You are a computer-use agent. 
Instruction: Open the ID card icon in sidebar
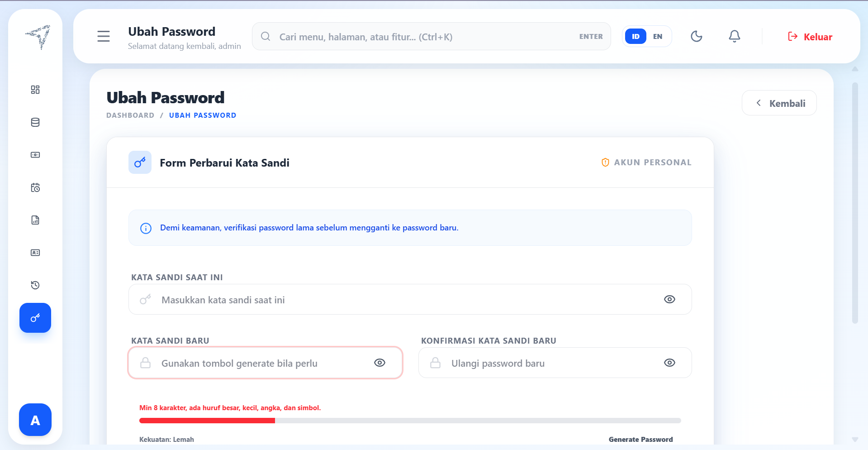(35, 253)
